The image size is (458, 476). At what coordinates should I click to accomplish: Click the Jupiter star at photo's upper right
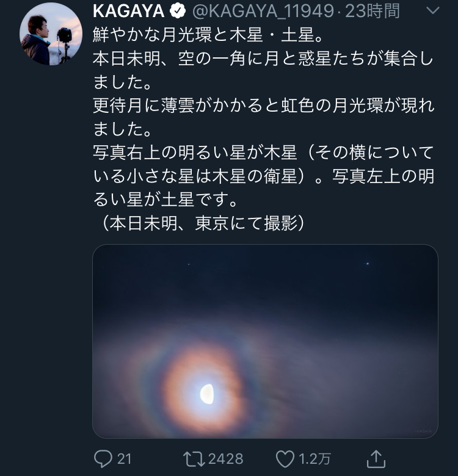pyautogui.click(x=368, y=264)
